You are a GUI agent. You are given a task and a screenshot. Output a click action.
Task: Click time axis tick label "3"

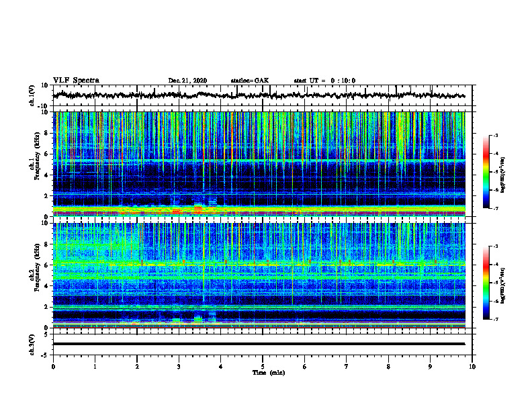[179, 367]
